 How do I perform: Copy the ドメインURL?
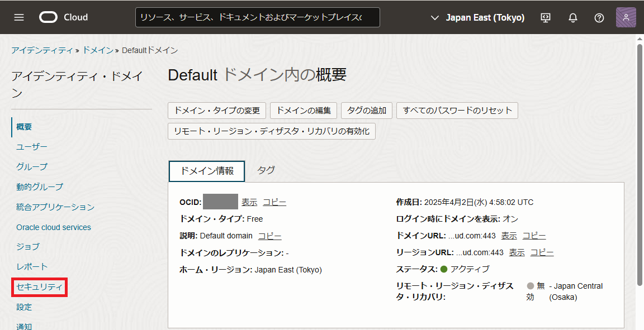pos(534,236)
